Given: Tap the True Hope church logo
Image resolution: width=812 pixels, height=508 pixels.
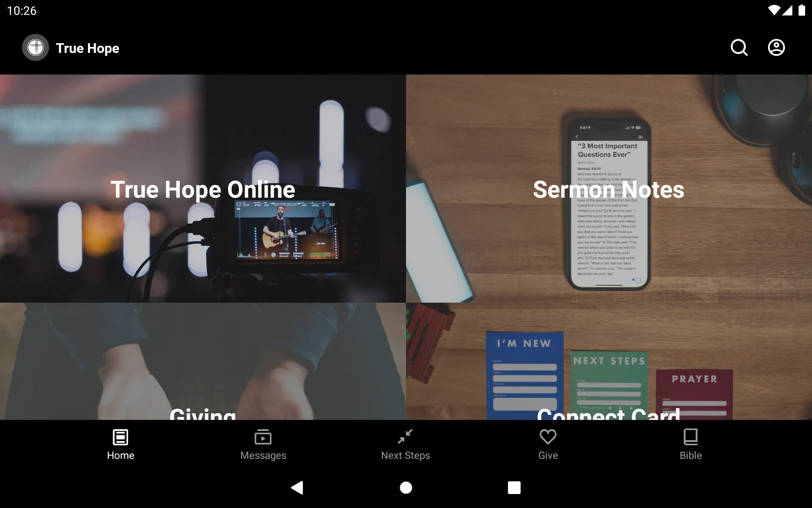Looking at the screenshot, I should tap(35, 47).
